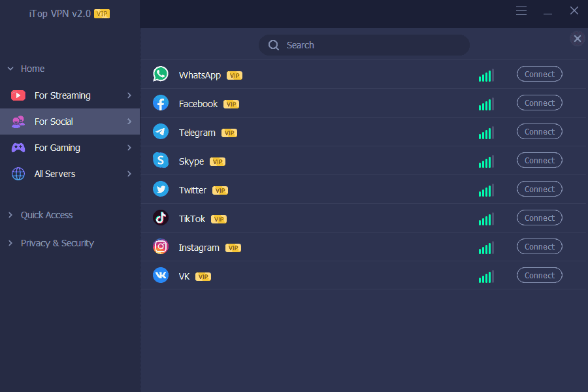
Task: Click the Instagram app icon
Action: pos(160,246)
